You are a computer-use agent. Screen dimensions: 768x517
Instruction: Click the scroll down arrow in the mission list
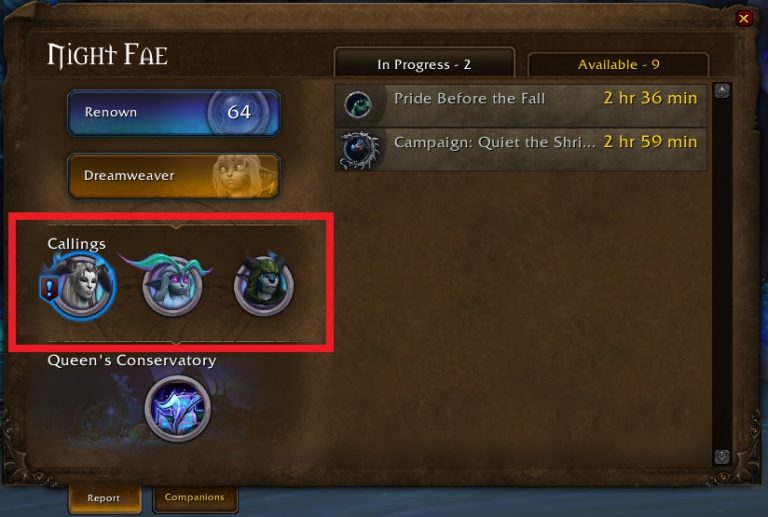pyautogui.click(x=722, y=457)
